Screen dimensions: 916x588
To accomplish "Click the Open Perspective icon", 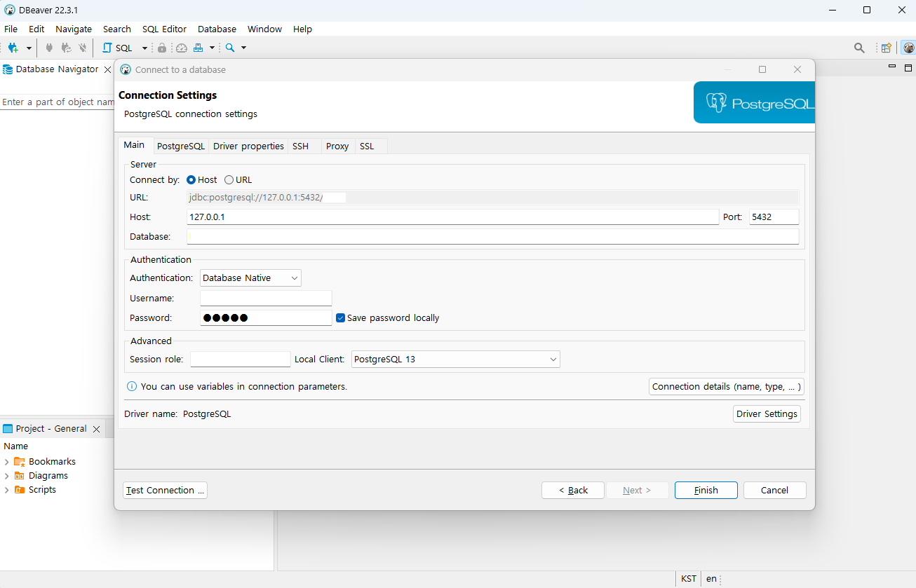I will [x=887, y=48].
